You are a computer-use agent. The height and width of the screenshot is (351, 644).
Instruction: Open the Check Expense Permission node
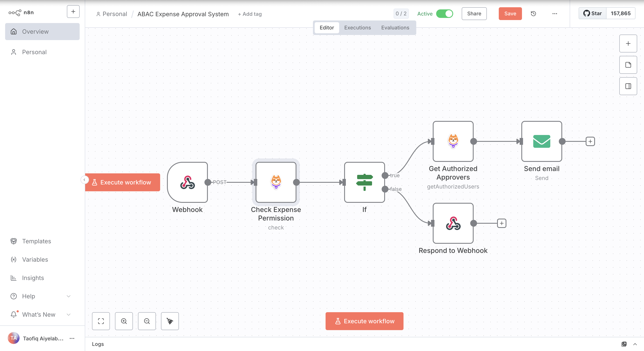point(276,182)
